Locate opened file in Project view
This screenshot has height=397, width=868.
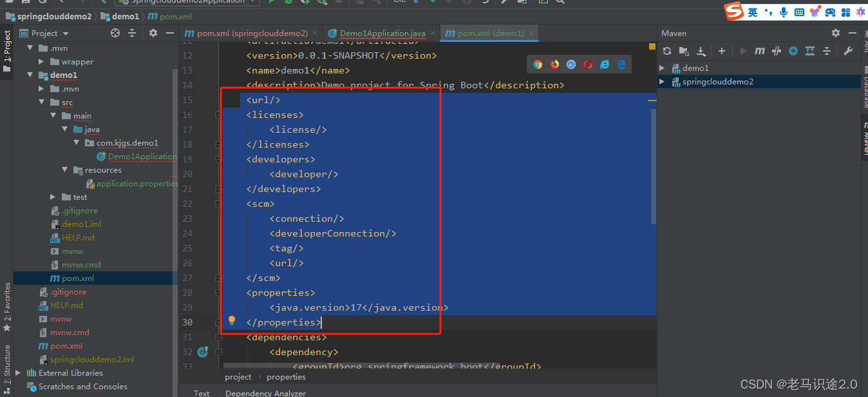115,33
